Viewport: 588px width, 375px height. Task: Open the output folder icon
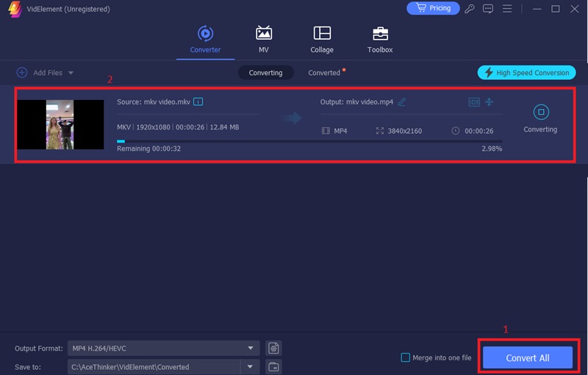pos(273,367)
